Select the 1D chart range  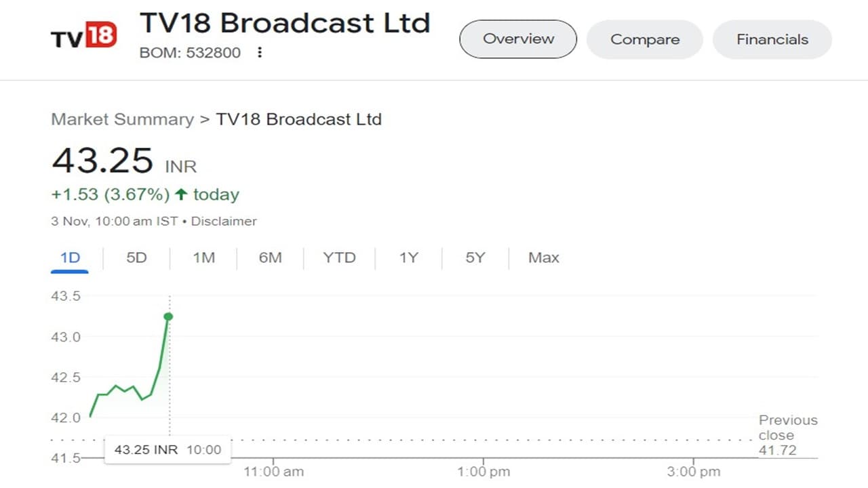70,258
